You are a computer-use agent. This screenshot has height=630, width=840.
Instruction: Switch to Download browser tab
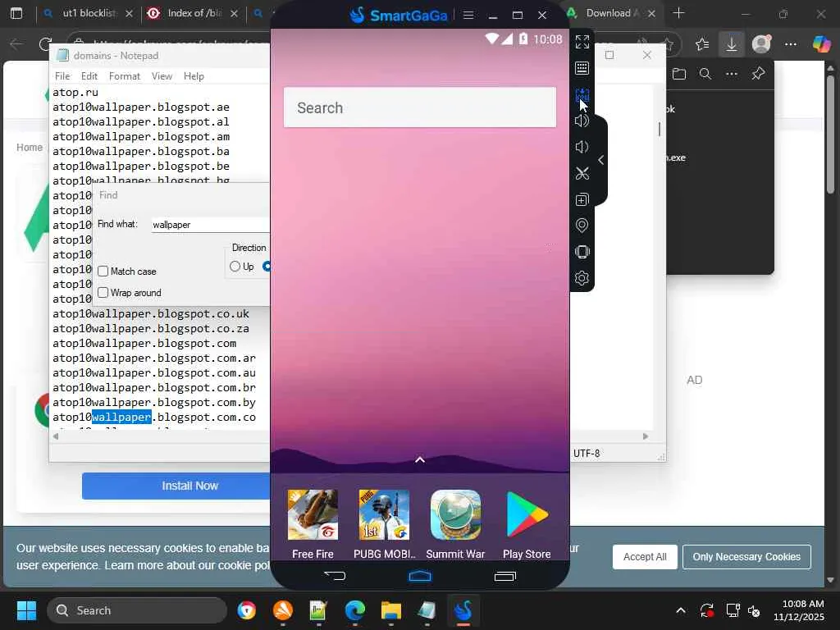click(x=610, y=13)
